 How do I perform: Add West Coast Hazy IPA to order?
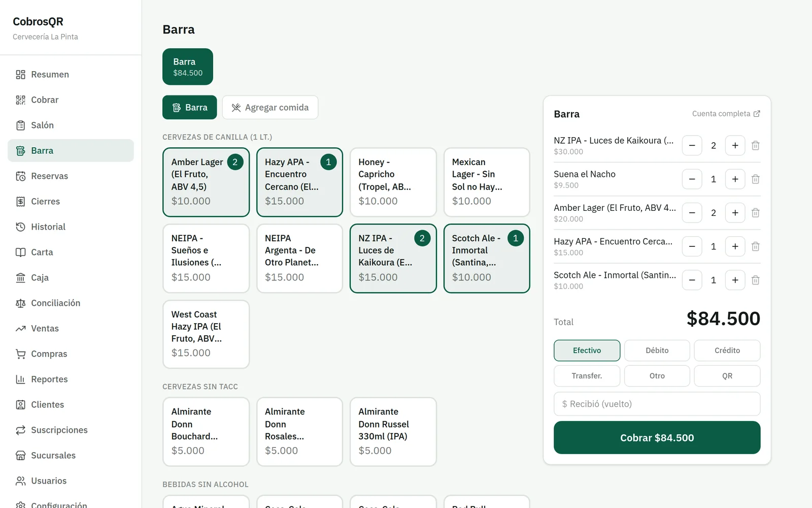[206, 334]
